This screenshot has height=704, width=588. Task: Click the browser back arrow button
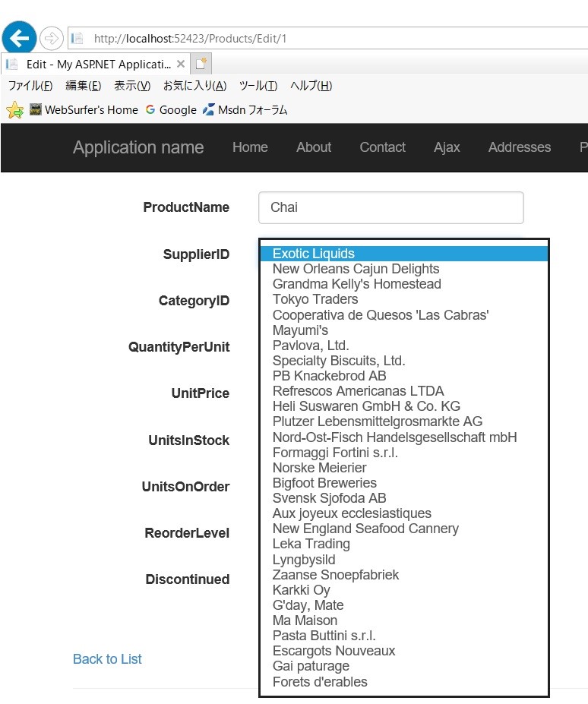click(19, 37)
